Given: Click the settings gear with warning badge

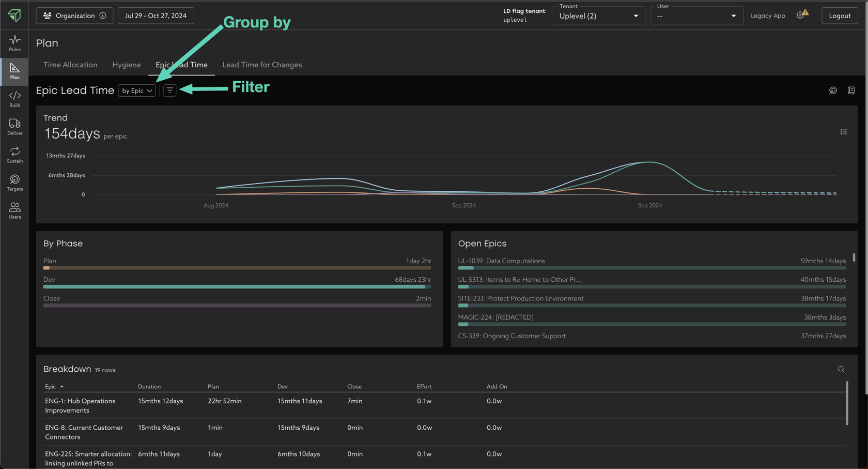Looking at the screenshot, I should [x=801, y=15].
